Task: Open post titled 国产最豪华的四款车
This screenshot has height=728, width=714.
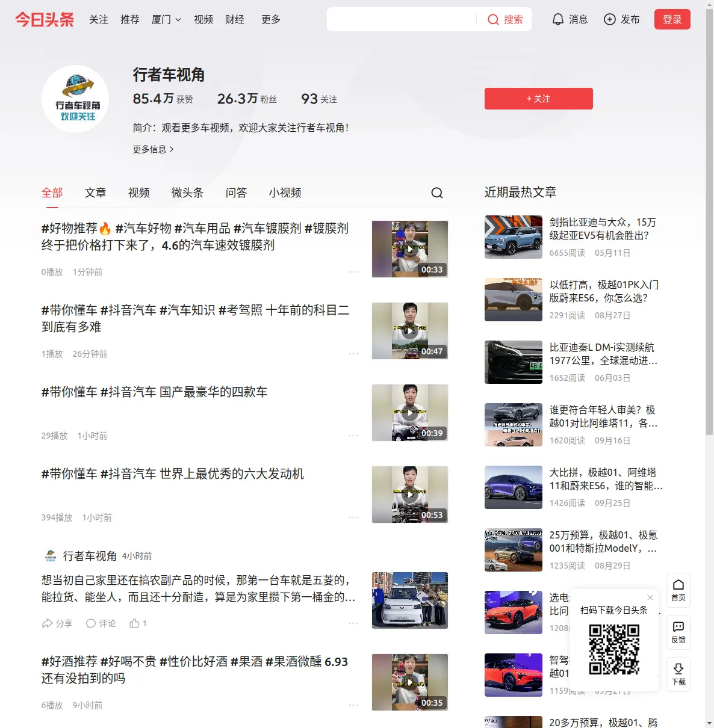Action: [154, 392]
